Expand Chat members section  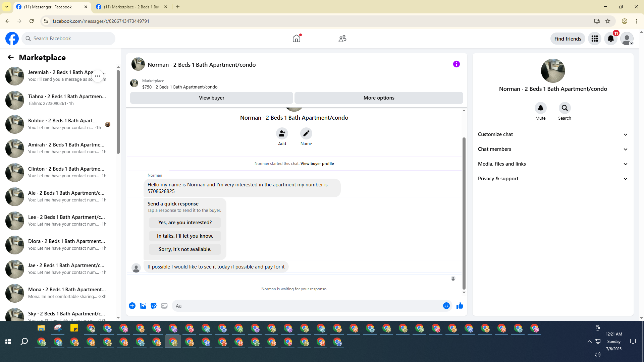(552, 149)
